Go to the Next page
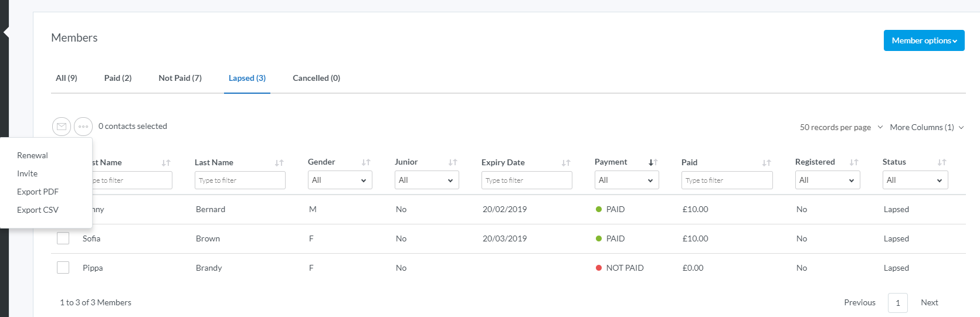Screen dimensions: 980x317 [x=929, y=302]
